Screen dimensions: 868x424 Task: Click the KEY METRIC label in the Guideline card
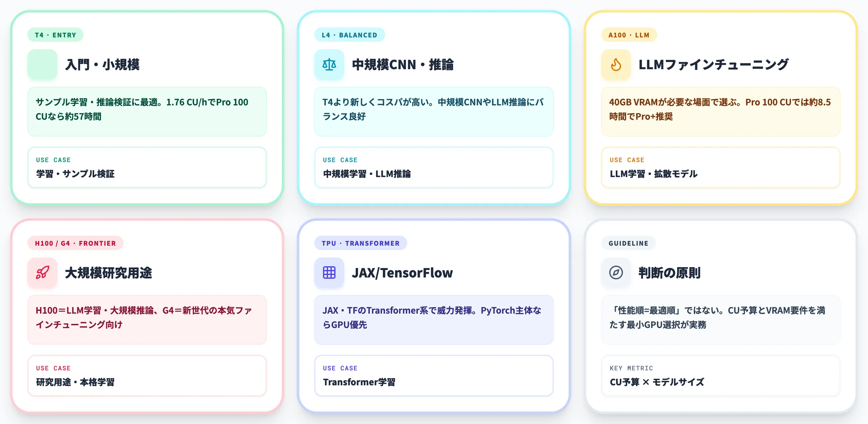pos(631,368)
